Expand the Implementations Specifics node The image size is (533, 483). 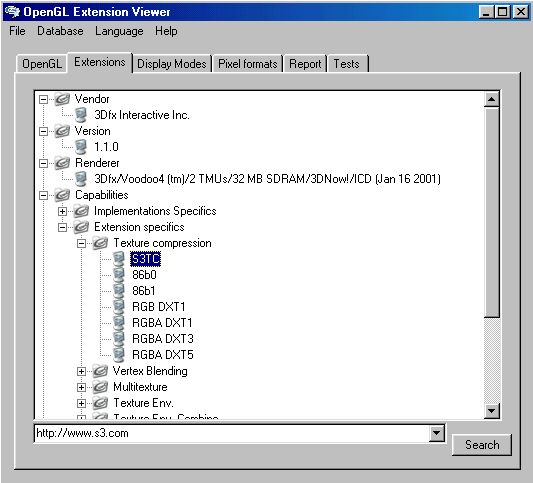click(63, 211)
